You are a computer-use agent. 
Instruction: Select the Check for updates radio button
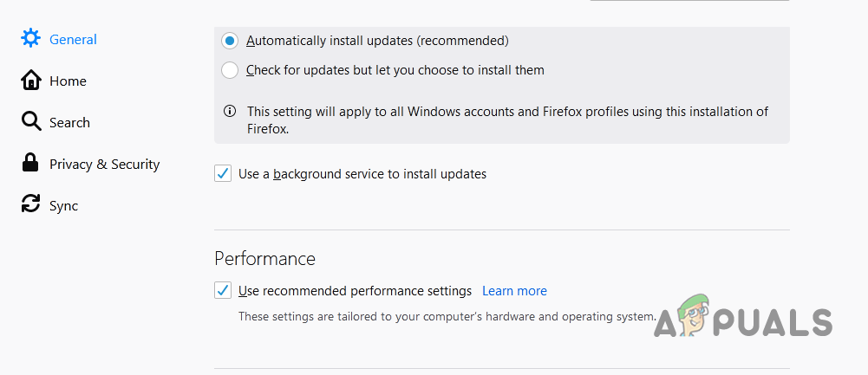click(x=230, y=70)
